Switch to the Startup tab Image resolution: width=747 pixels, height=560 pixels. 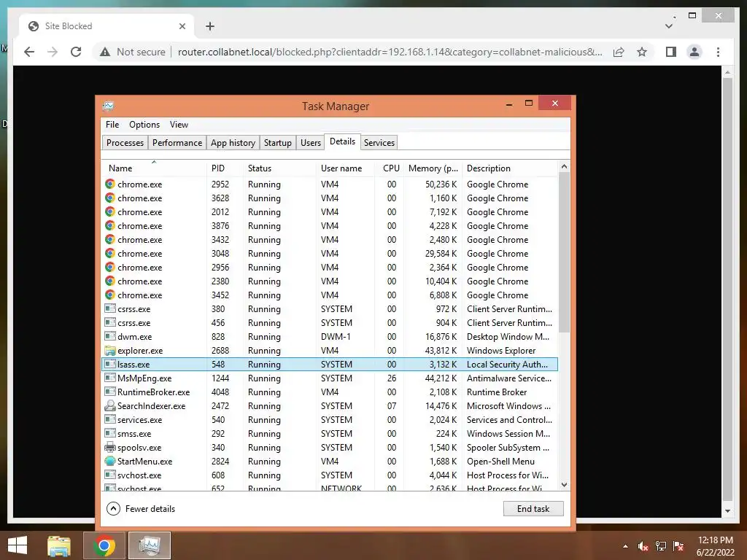(278, 142)
